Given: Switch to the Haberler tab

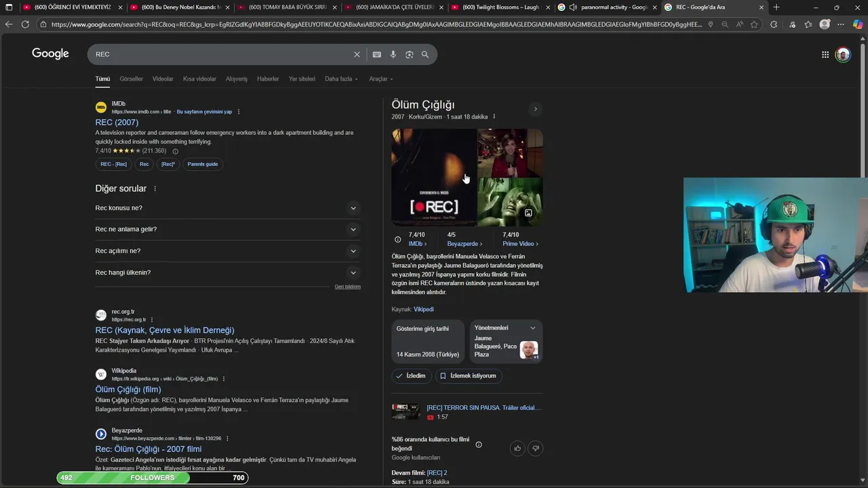Looking at the screenshot, I should tap(268, 79).
